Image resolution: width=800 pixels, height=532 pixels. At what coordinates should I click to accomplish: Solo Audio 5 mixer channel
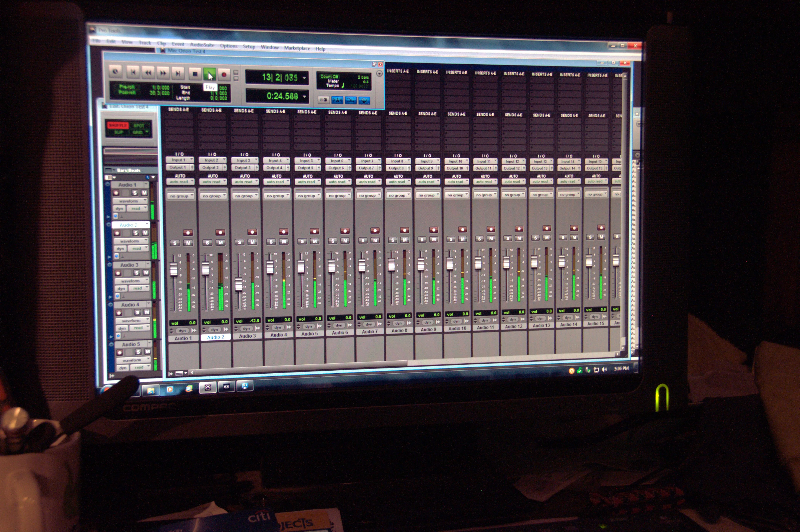(302, 241)
